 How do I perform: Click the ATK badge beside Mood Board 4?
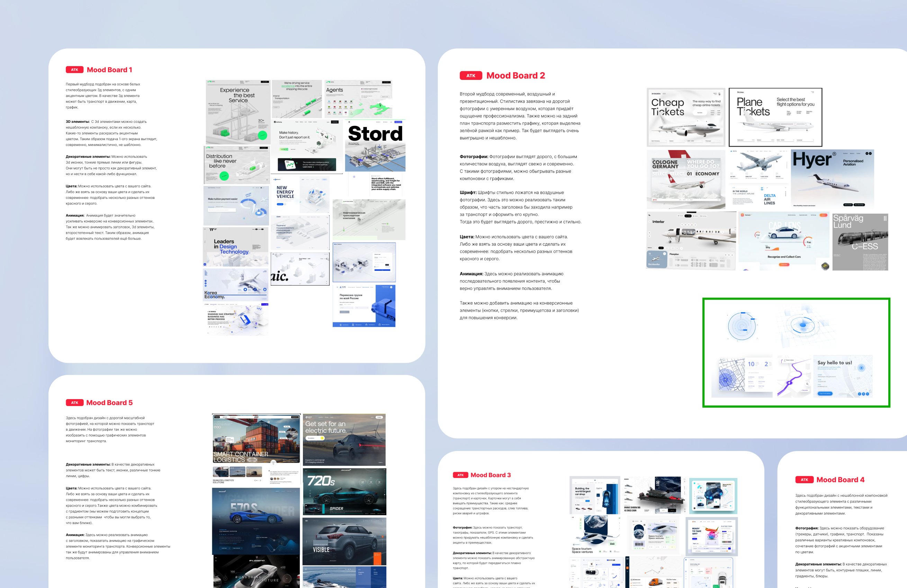point(804,480)
